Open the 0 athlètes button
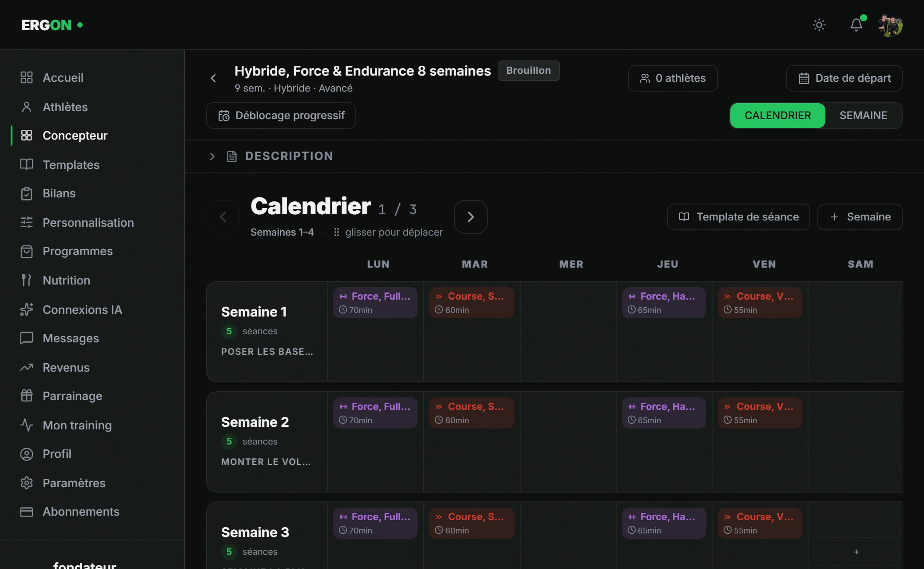Image resolution: width=924 pixels, height=569 pixels. [x=673, y=78]
